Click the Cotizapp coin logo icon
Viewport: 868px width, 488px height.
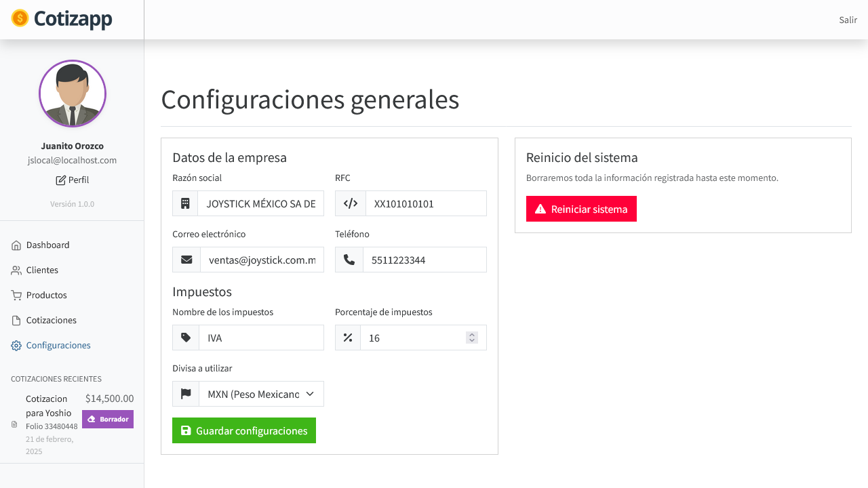coord(20,19)
